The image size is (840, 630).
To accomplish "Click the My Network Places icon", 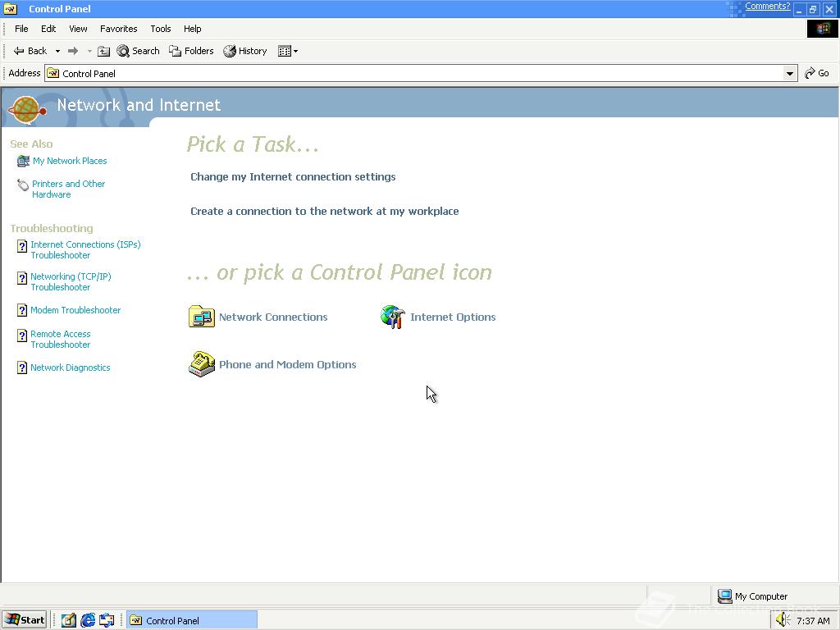I will click(23, 161).
